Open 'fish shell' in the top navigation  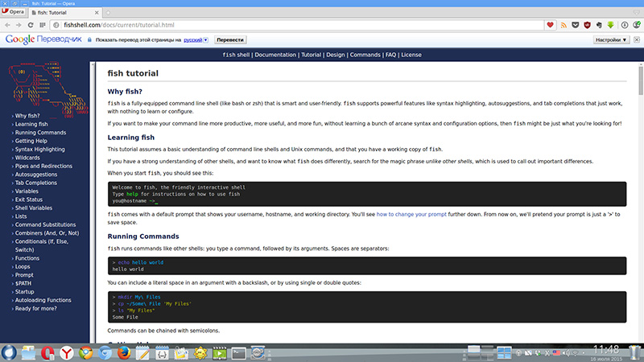[x=236, y=55]
